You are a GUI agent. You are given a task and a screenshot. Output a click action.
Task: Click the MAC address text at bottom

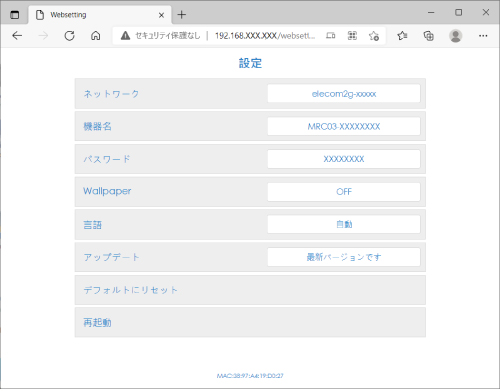point(250,376)
